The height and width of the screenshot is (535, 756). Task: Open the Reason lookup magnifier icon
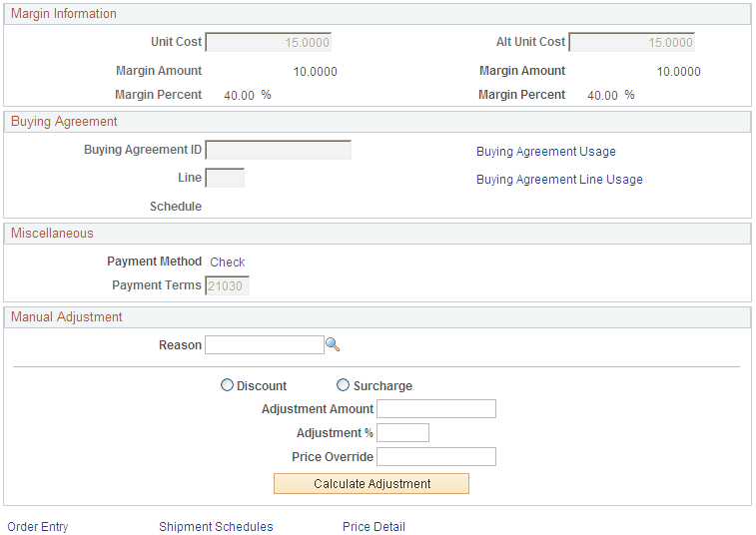(333, 344)
